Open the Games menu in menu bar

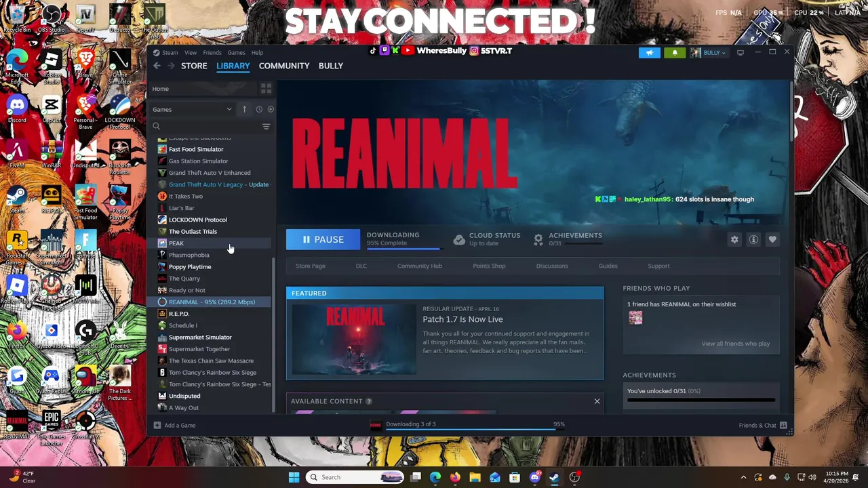point(236,52)
